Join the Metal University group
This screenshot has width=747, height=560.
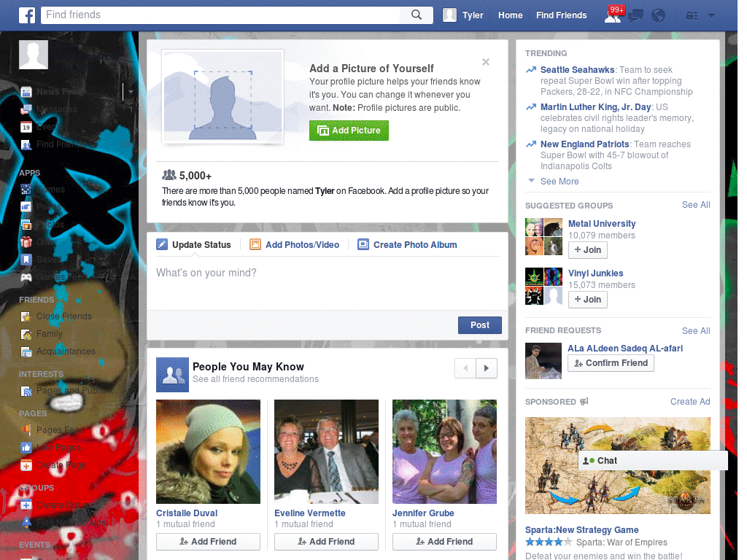pyautogui.click(x=587, y=250)
